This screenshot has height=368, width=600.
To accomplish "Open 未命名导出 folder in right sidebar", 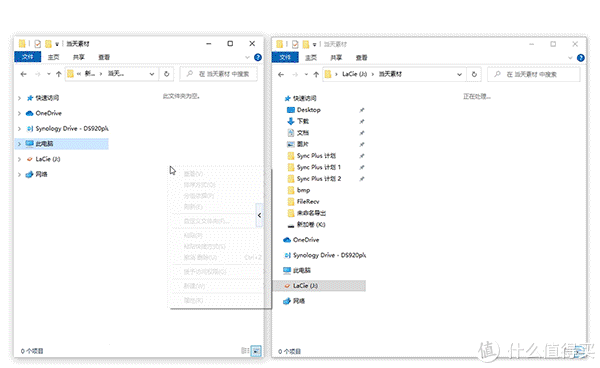I will 307,213.
